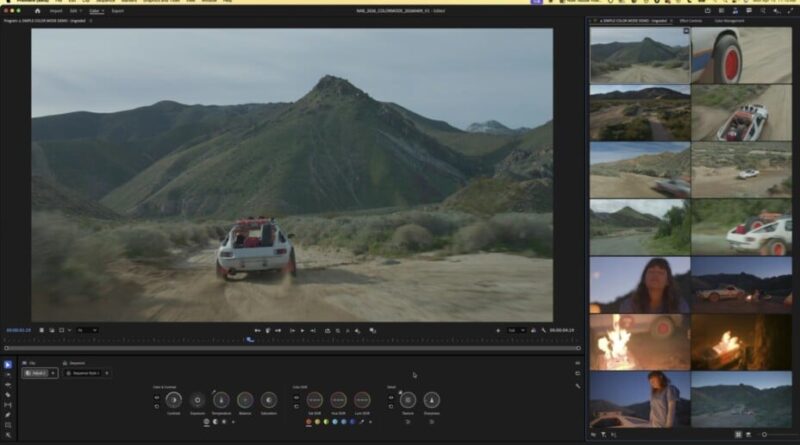Open the workspaces icon at top right

click(x=721, y=11)
